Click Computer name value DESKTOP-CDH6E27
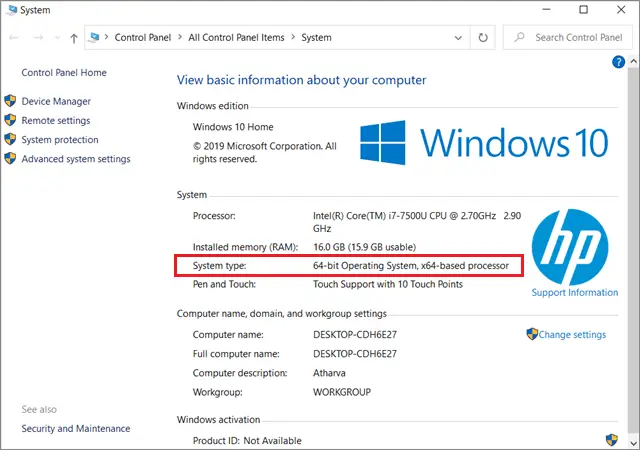 point(355,334)
